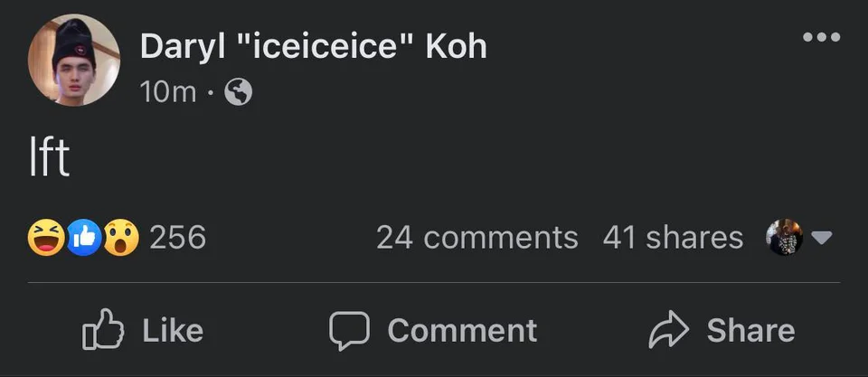Viewport: 868px width, 377px height.
Task: Click the Wow surprised reaction emoji
Action: pyautogui.click(x=121, y=238)
